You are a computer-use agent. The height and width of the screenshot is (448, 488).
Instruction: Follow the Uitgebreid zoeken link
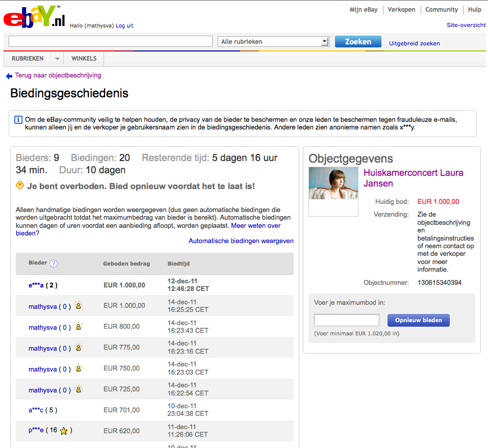[x=414, y=43]
